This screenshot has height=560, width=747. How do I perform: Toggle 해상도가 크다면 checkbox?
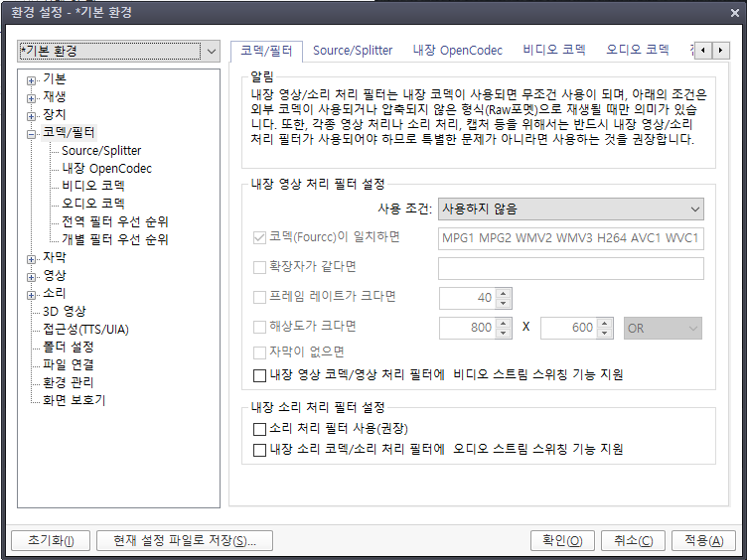[x=259, y=327]
